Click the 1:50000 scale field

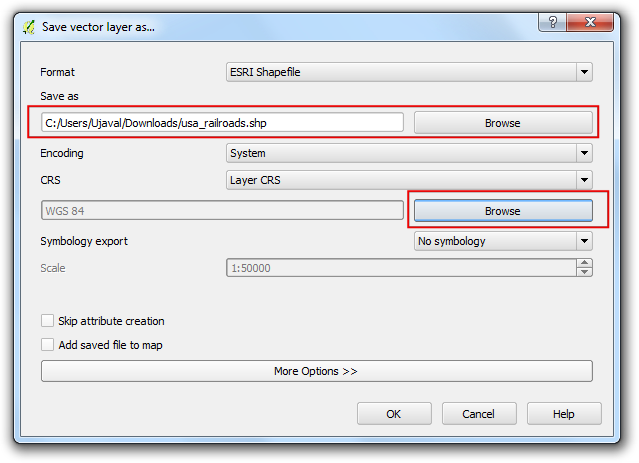tap(401, 268)
